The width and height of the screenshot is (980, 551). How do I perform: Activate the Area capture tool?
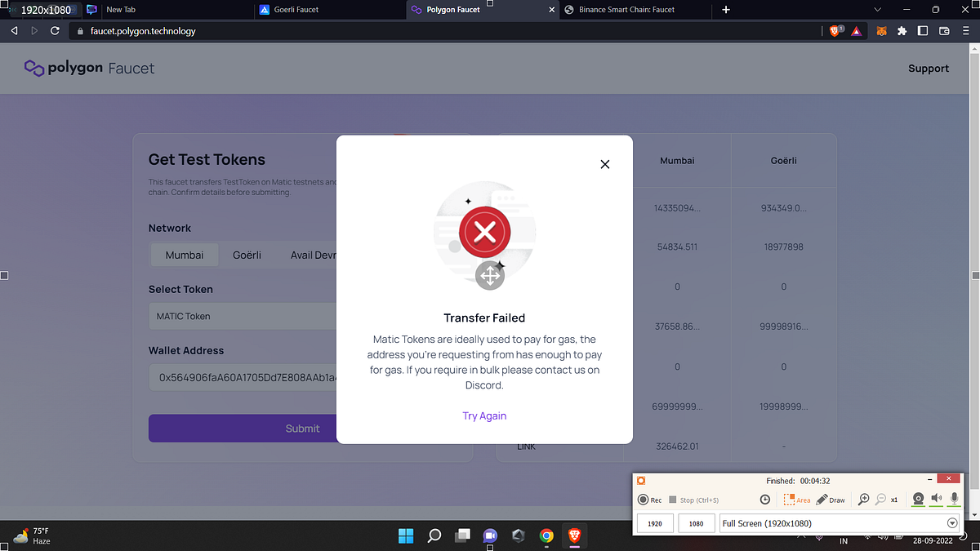pos(790,499)
